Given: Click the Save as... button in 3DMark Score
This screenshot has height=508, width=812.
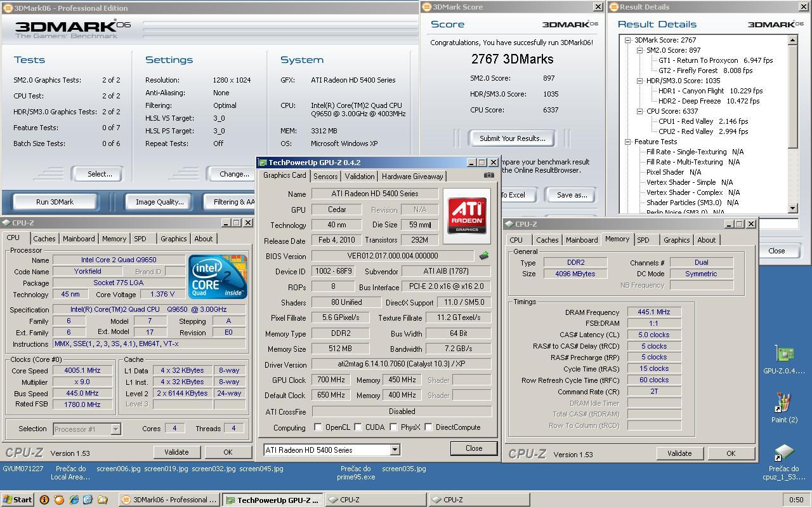Looking at the screenshot, I should 572,195.
